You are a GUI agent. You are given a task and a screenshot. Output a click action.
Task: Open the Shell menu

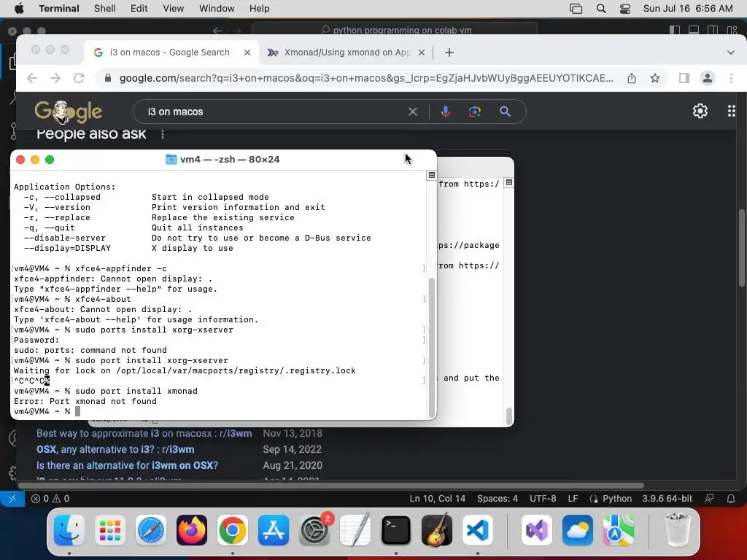pos(104,8)
